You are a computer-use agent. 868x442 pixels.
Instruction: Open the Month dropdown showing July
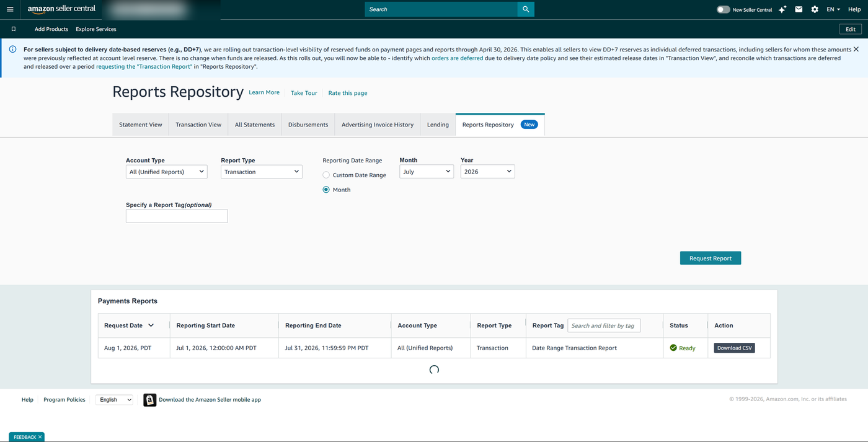point(427,172)
